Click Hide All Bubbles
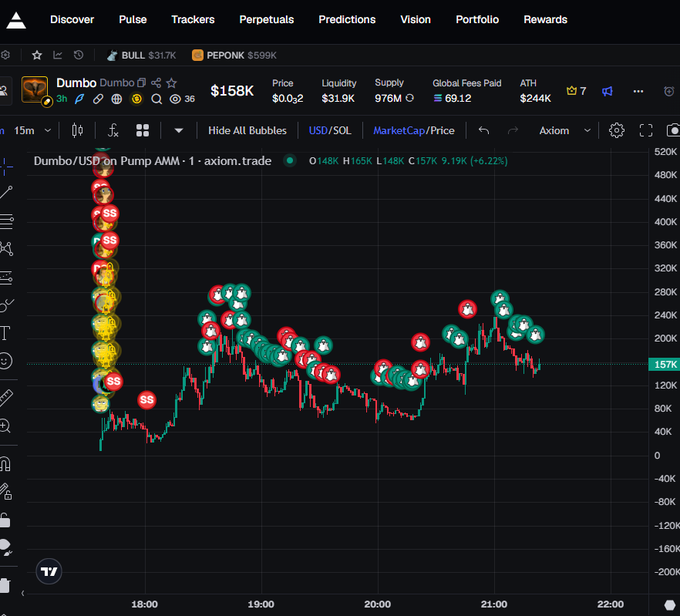This screenshot has height=616, width=680. pos(247,131)
